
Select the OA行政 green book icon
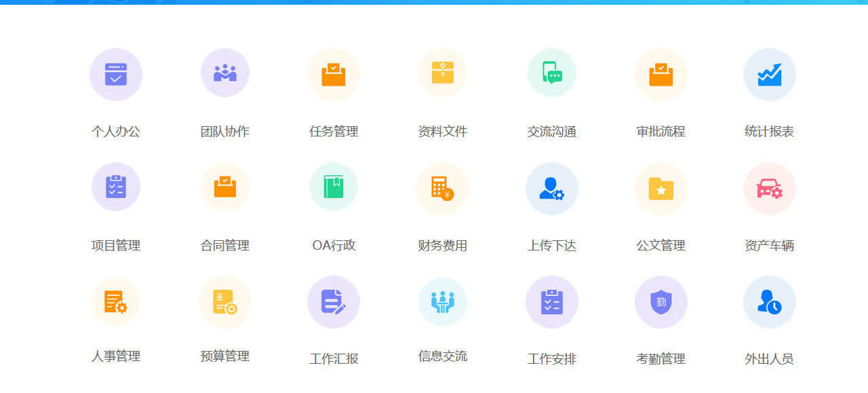coord(334,187)
